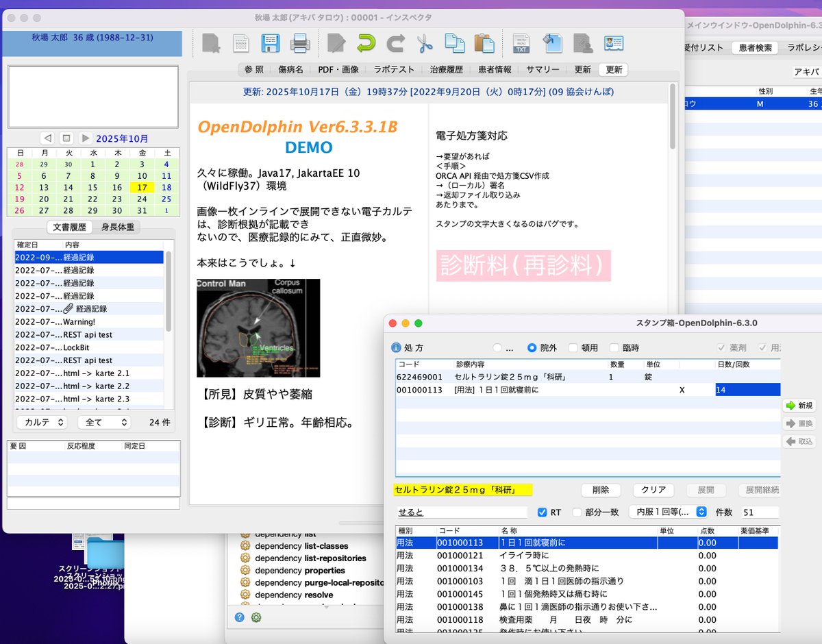Select 患者検索 tab in main window
The width and height of the screenshot is (822, 644).
point(756,48)
